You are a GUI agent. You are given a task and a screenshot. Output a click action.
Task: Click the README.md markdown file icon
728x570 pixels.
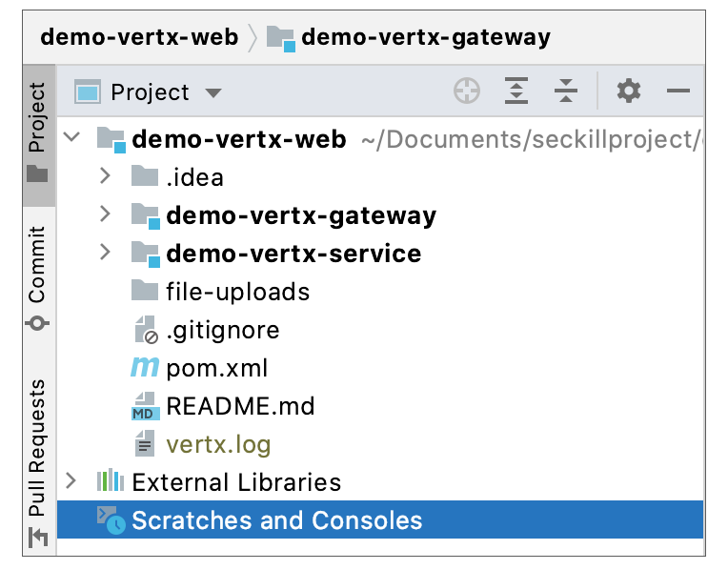tap(144, 406)
